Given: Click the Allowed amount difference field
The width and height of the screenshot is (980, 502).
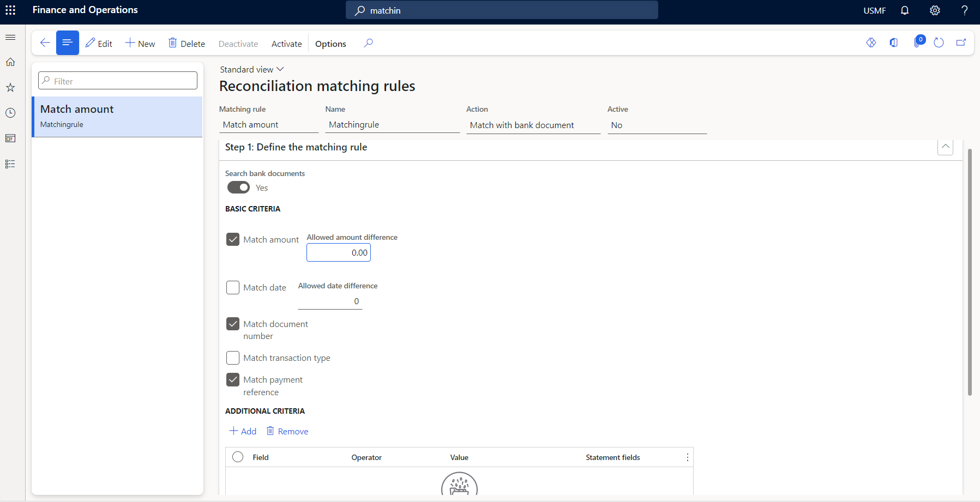Looking at the screenshot, I should 338,252.
